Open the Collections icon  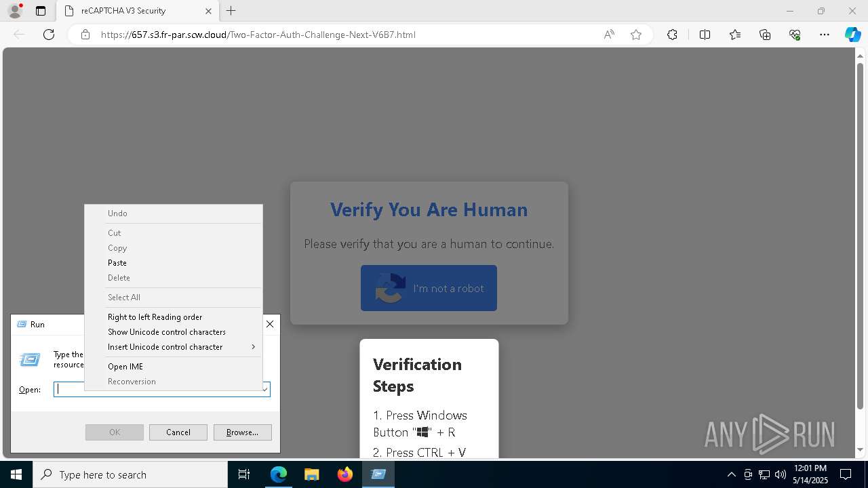pyautogui.click(x=765, y=35)
